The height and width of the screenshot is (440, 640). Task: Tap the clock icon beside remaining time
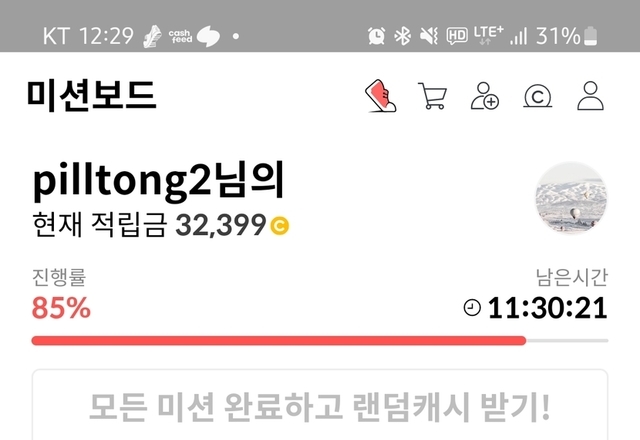(x=472, y=308)
